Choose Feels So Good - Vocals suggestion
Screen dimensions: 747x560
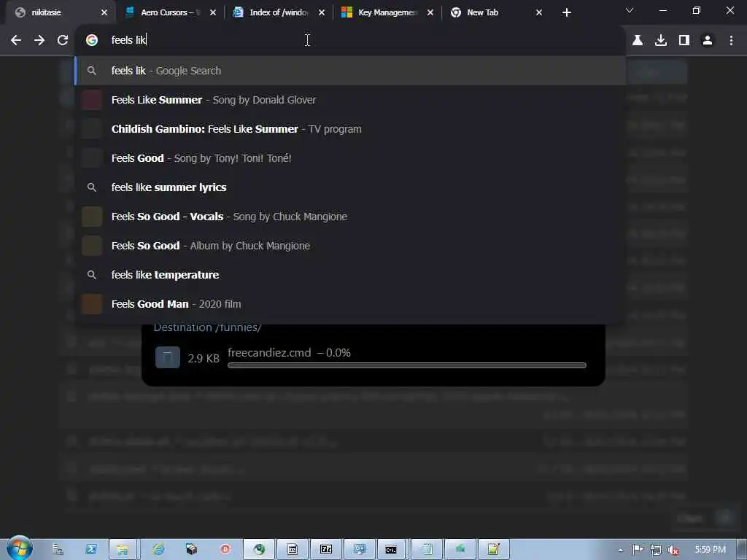(x=350, y=217)
